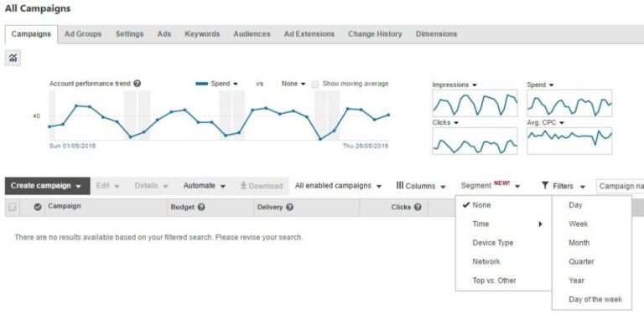Open the Filters dropdown
This screenshot has height=319, width=644.
(563, 186)
